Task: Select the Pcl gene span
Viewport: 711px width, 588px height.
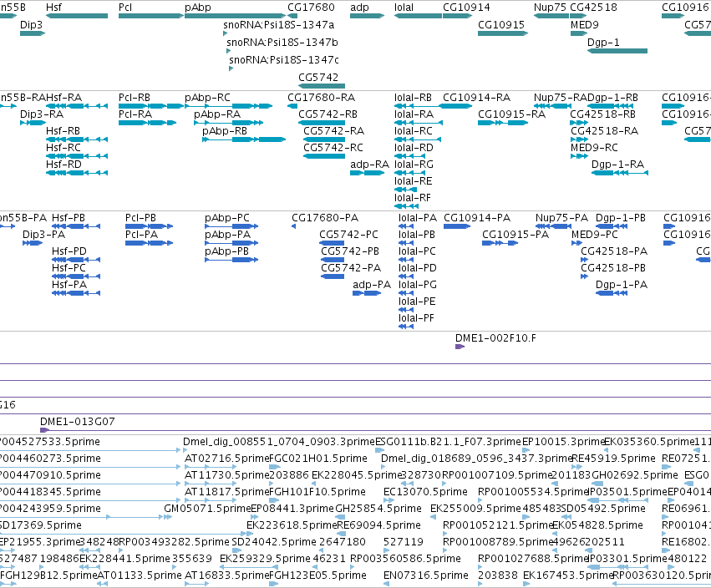Action: [151, 16]
